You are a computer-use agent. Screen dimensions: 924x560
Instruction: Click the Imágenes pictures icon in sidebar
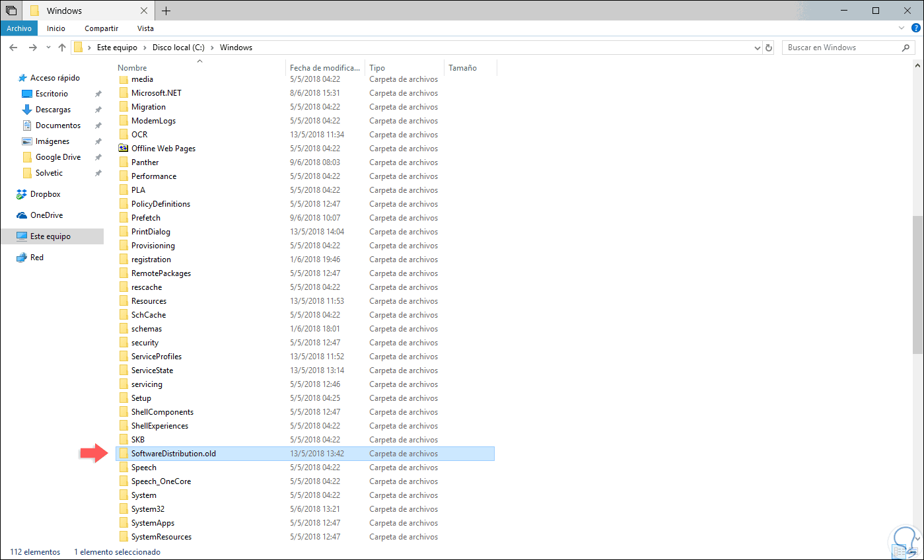click(x=27, y=141)
